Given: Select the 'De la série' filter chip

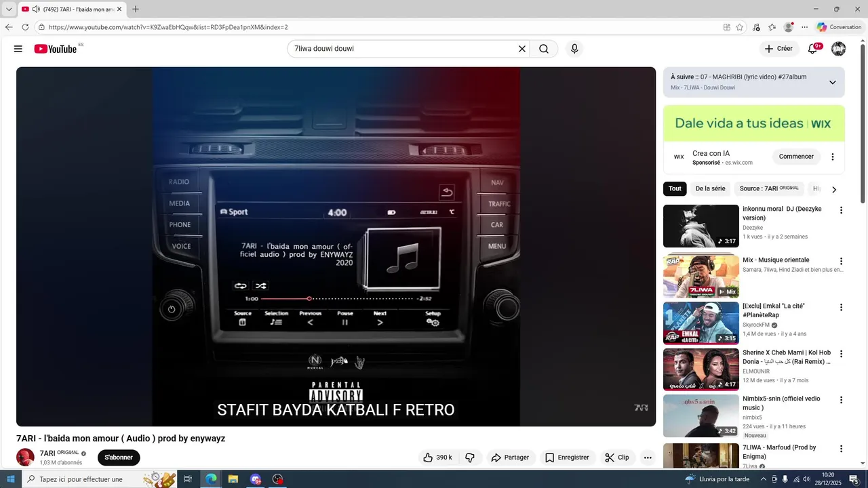Looking at the screenshot, I should [710, 189].
